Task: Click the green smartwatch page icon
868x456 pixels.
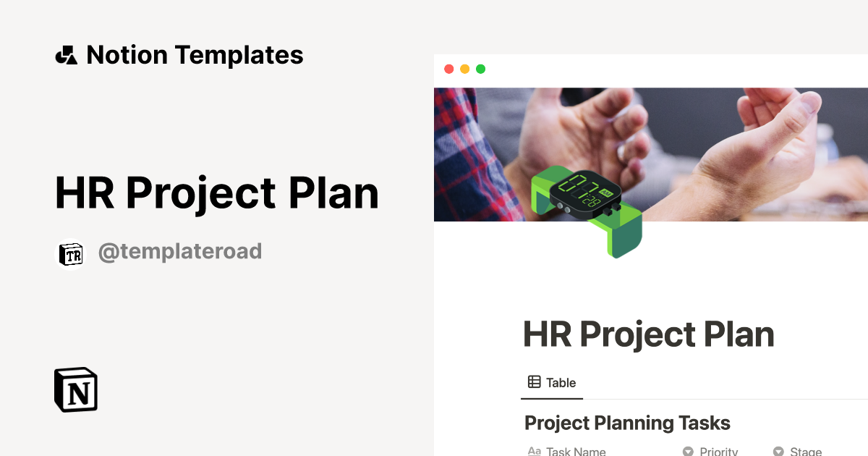Action: tap(586, 210)
